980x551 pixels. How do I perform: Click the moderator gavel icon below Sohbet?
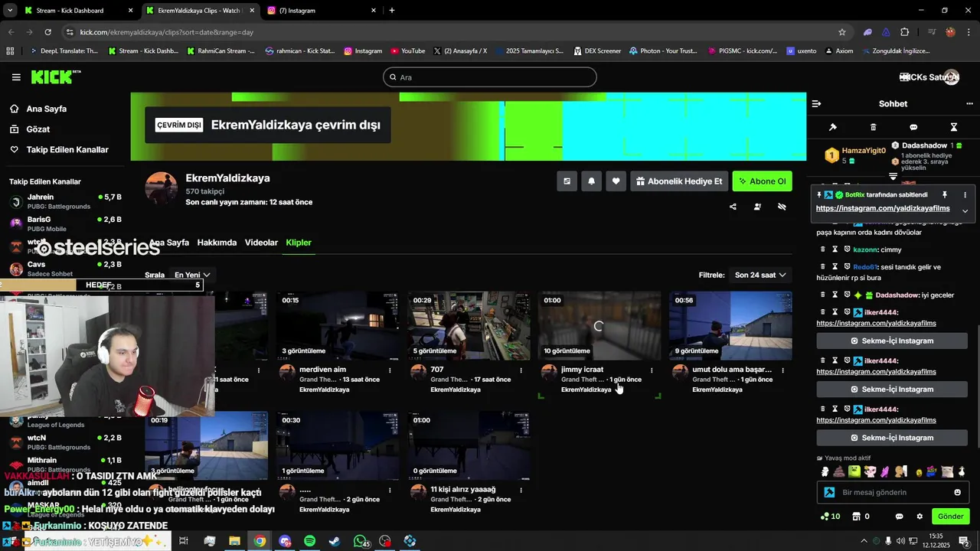tap(833, 127)
